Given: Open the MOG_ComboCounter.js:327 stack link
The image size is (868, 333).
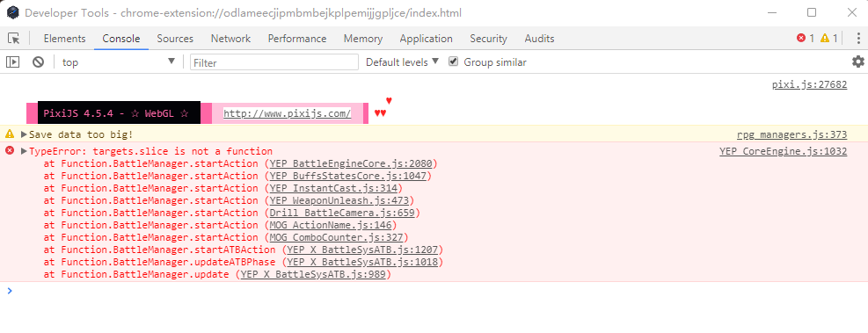Looking at the screenshot, I should pos(337,237).
